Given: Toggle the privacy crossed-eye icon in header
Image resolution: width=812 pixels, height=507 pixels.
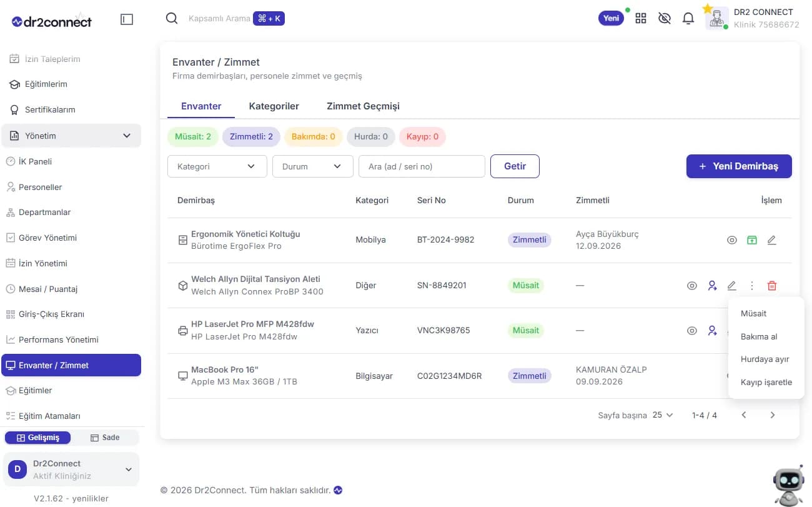Looking at the screenshot, I should tap(665, 18).
